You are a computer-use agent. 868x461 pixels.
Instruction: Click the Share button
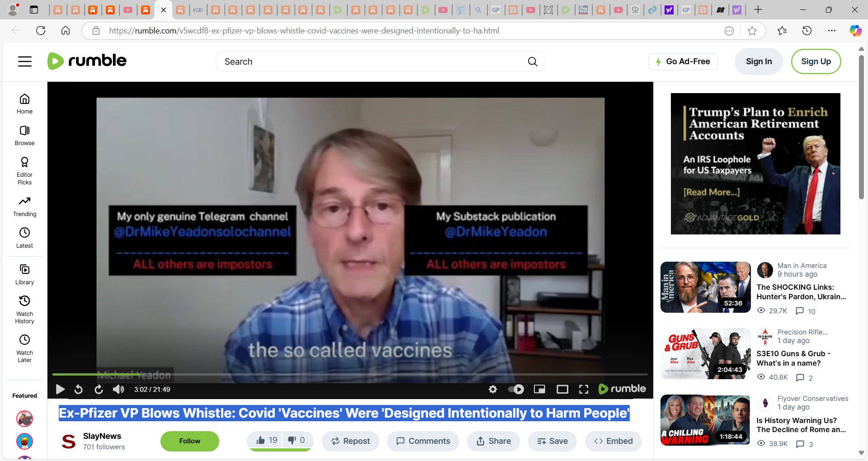tap(493, 441)
